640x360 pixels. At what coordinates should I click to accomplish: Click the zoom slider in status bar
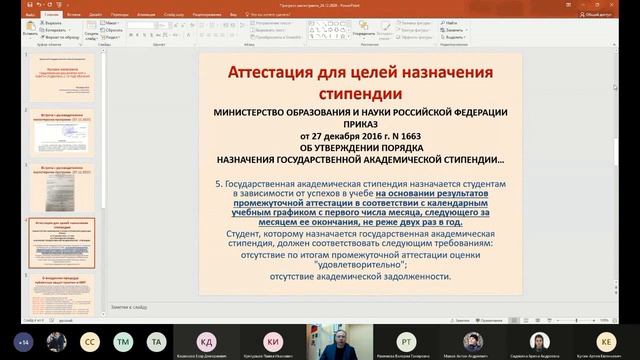pyautogui.click(x=576, y=320)
